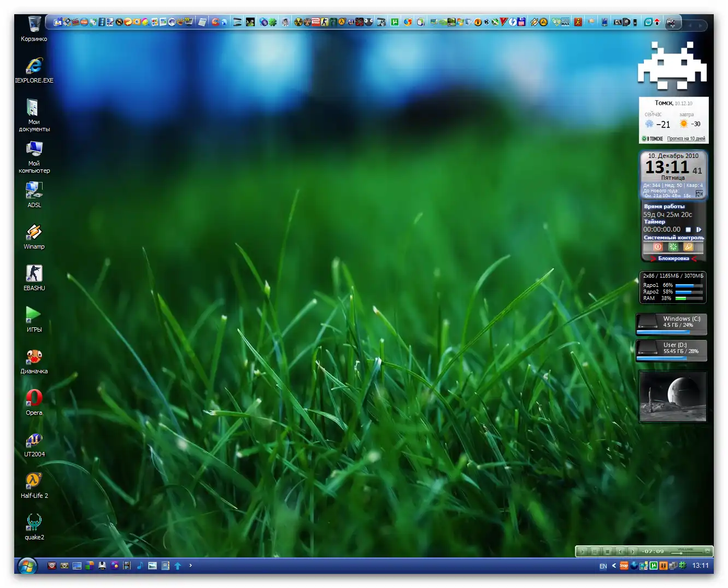
Task: Open the ADSL connection icon
Action: tap(34, 191)
